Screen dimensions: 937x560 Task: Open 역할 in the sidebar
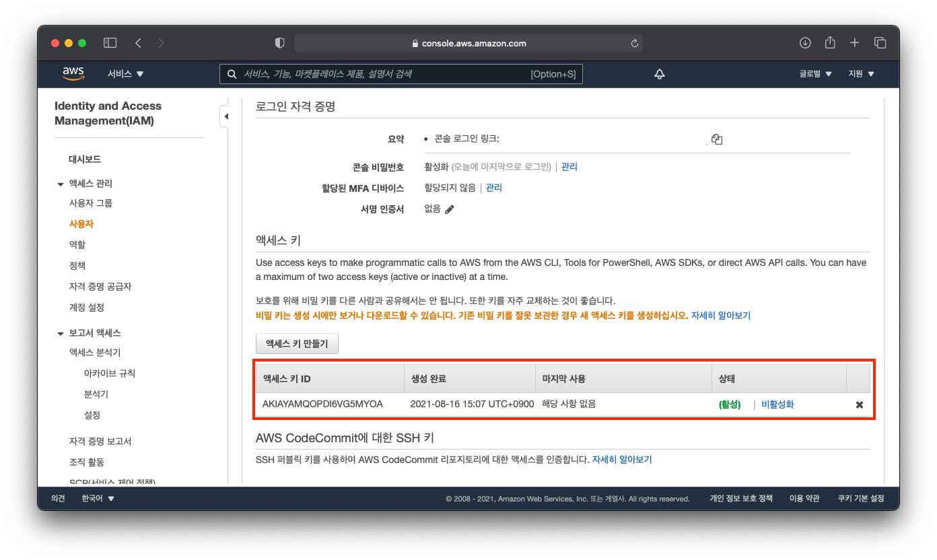coord(77,245)
